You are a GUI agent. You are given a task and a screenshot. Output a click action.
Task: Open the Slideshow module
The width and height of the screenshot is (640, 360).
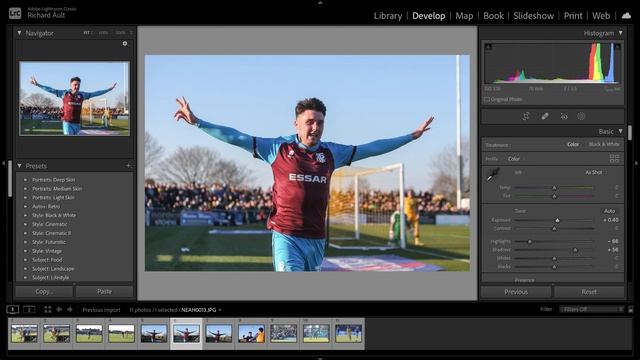(533, 16)
